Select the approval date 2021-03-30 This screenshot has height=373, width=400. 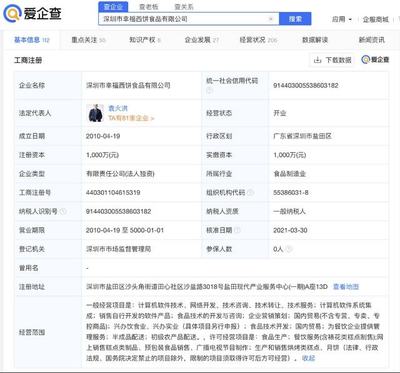pyautogui.click(x=290, y=230)
